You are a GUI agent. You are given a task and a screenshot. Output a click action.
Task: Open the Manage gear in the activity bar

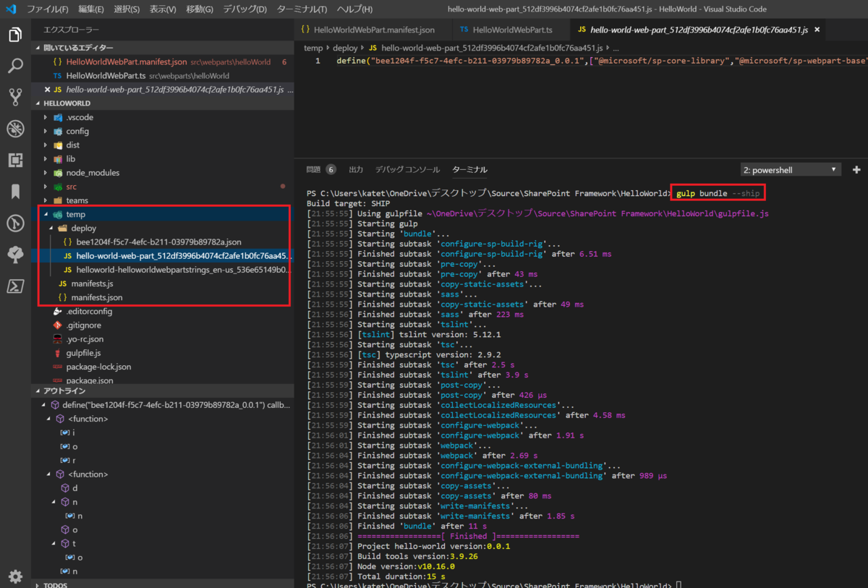click(x=15, y=576)
